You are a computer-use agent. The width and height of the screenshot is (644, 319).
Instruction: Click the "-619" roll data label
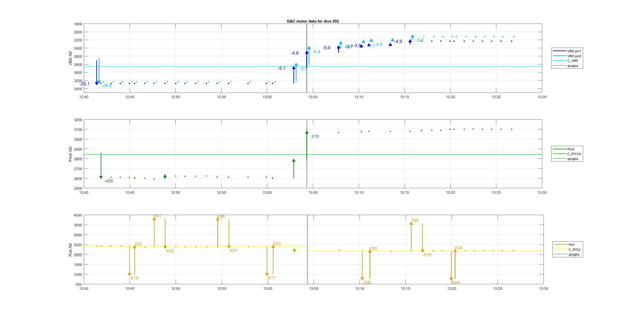click(x=134, y=278)
